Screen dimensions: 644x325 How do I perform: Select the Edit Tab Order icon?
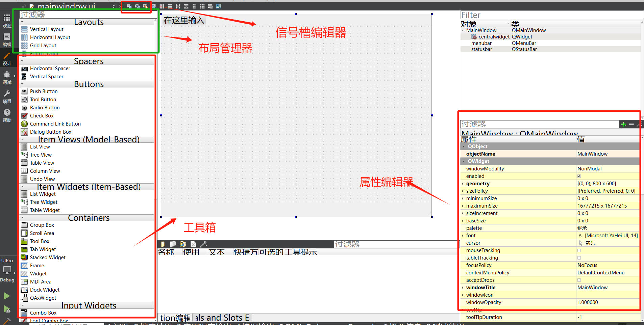[154, 6]
